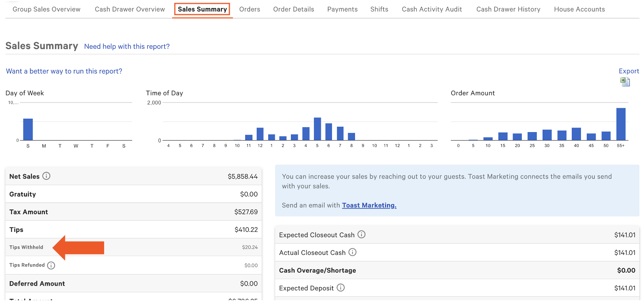Screen dimensions: 644x301
Task: Open the Order Details tab
Action: [x=294, y=9]
